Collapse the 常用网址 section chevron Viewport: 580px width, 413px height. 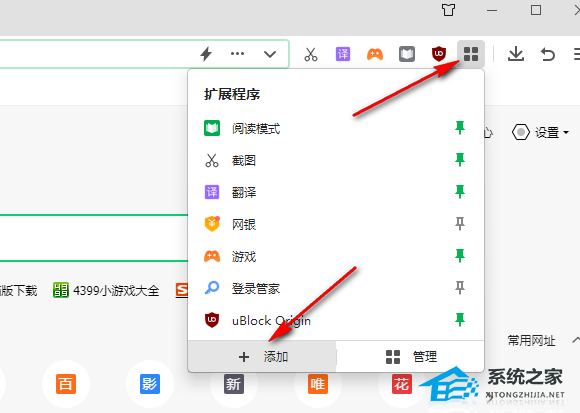(576, 340)
